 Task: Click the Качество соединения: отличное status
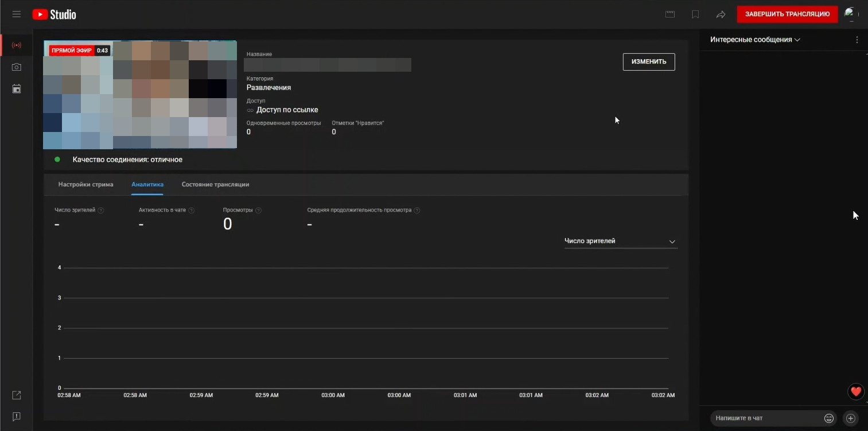[x=127, y=160]
